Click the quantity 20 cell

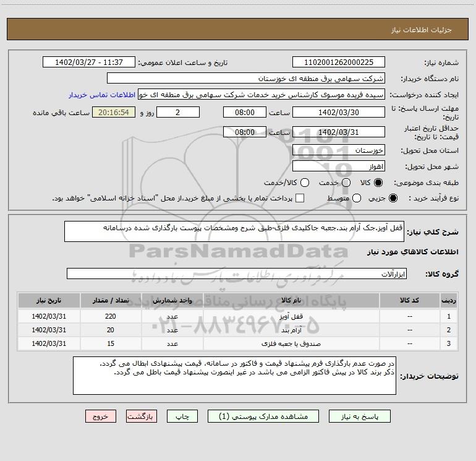111,330
